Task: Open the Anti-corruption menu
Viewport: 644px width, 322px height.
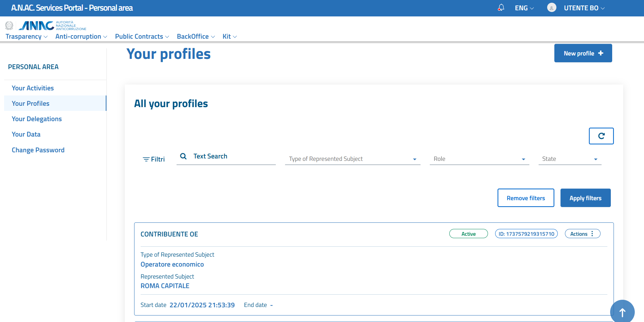Action: (81, 37)
